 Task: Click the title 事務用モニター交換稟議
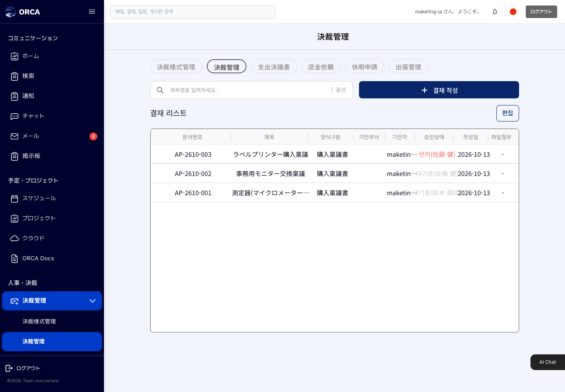tap(271, 174)
